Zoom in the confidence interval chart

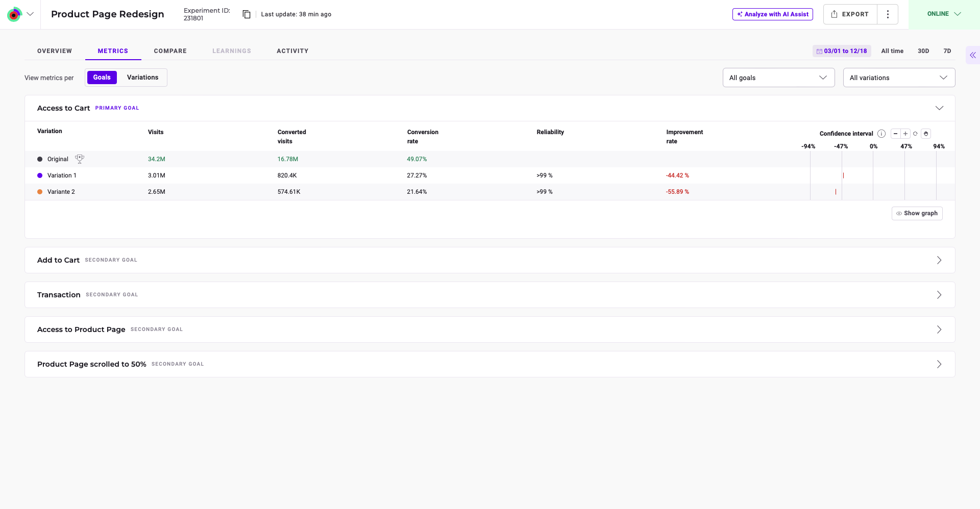tap(905, 134)
